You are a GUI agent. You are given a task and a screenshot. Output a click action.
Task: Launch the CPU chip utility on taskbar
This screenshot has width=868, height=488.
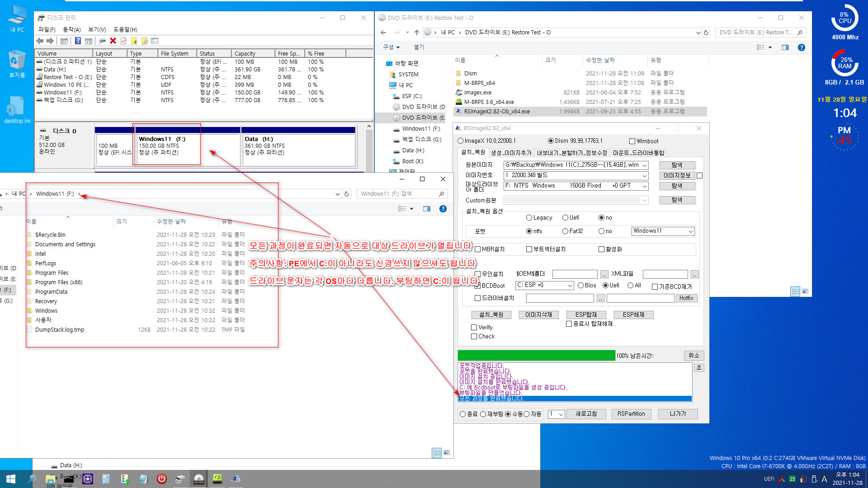pos(88,479)
